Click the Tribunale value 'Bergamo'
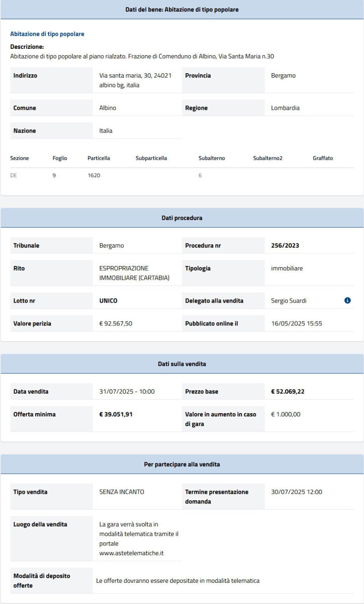364x604 pixels. coord(111,246)
